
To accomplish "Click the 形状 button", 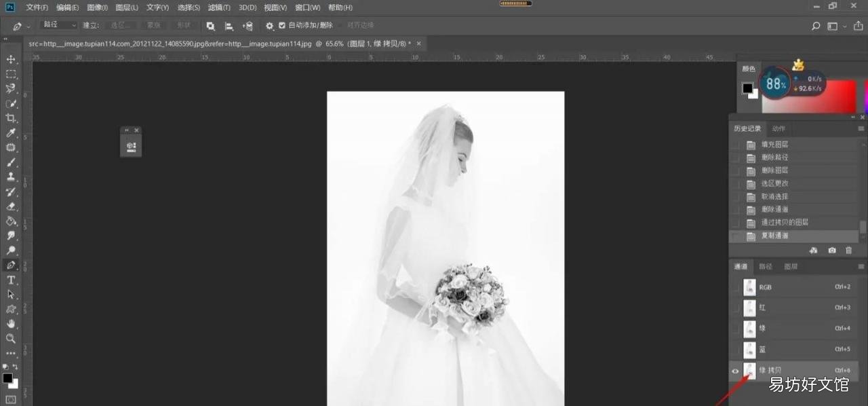I will coord(184,25).
